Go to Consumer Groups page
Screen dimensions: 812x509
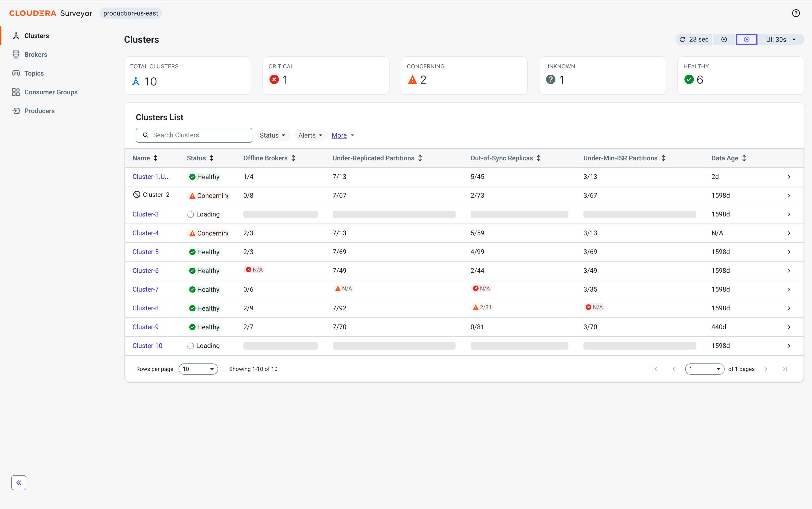point(51,92)
